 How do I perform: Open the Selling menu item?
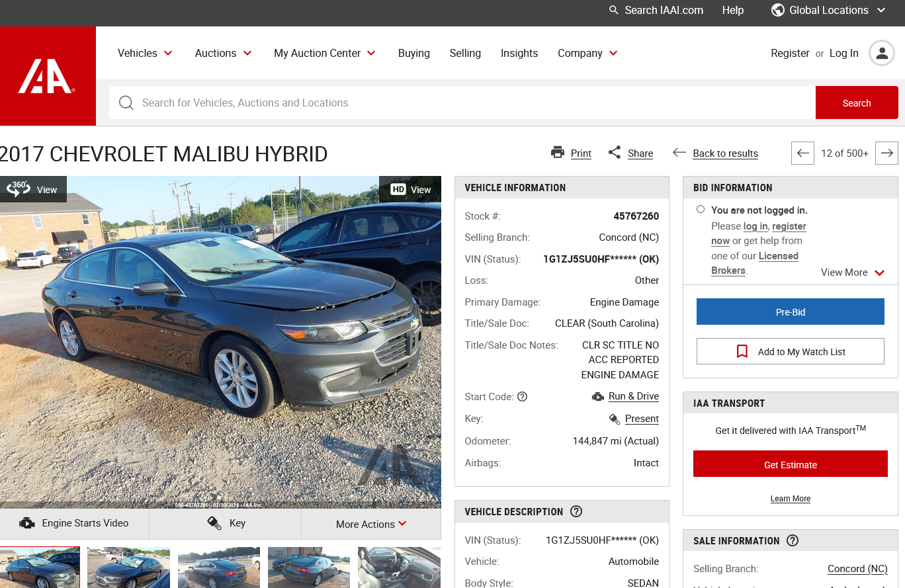(x=465, y=53)
